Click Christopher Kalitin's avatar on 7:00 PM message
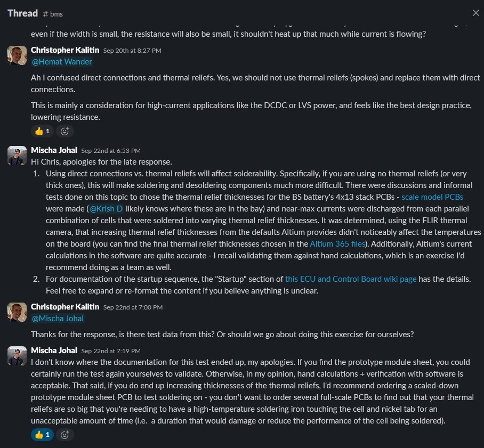The image size is (484, 448). pyautogui.click(x=17, y=312)
